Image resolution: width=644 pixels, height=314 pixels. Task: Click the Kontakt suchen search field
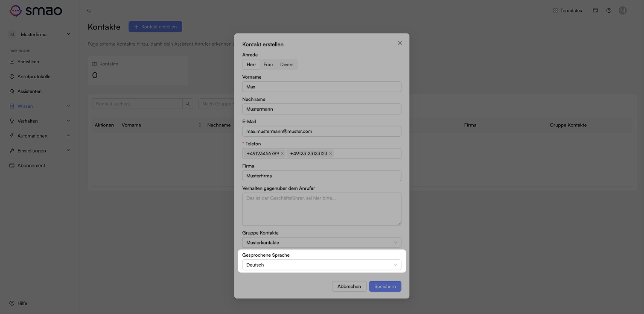(137, 104)
